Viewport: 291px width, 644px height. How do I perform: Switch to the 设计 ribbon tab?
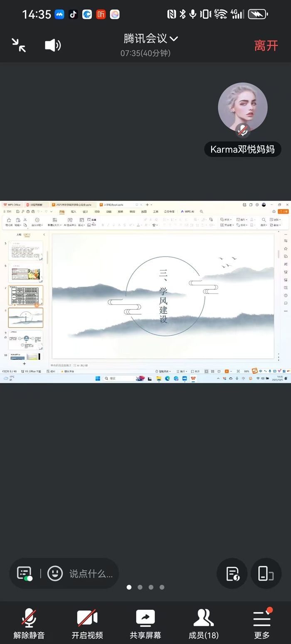point(85,212)
